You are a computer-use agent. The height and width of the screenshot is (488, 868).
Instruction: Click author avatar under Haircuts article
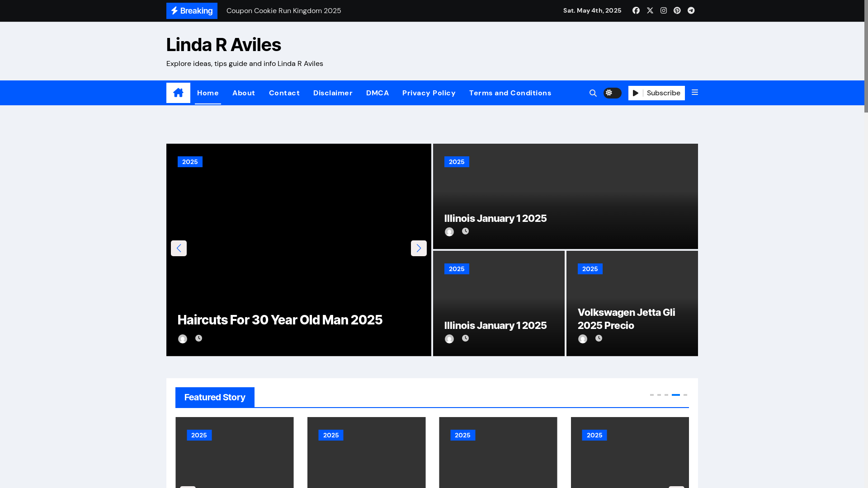[x=183, y=339]
